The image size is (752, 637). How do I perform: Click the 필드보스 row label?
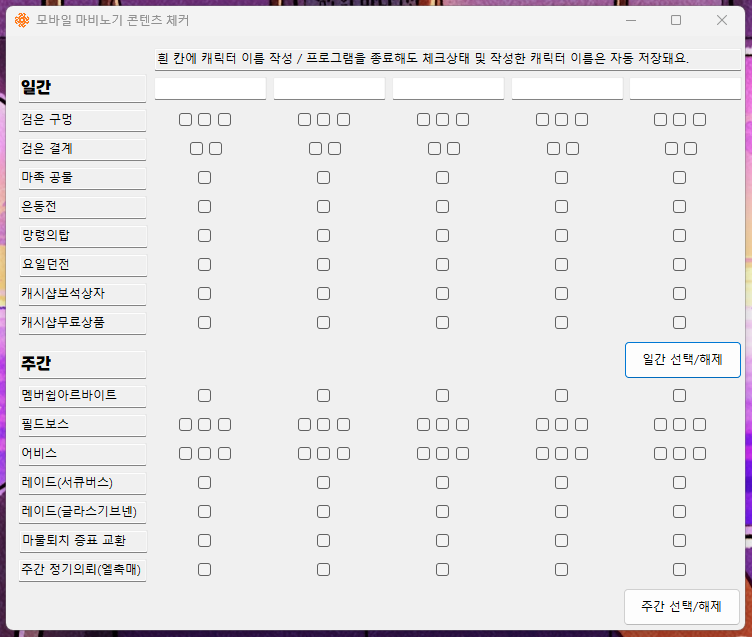(x=82, y=425)
